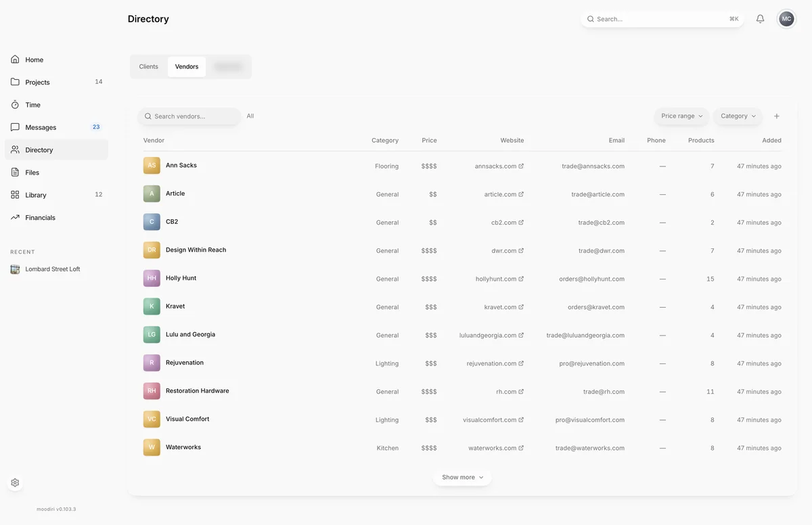
Task: Open the Design Within Reach vendor
Action: pos(196,250)
